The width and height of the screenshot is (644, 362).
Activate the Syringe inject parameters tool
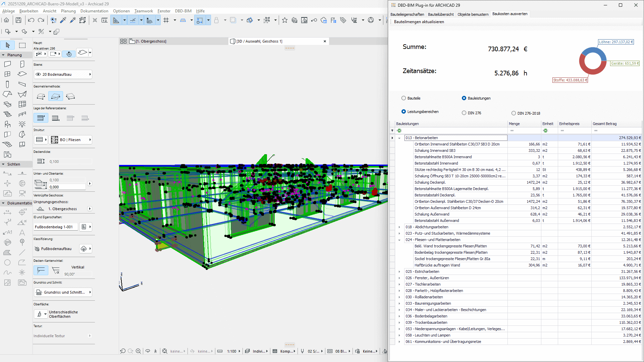click(72, 20)
